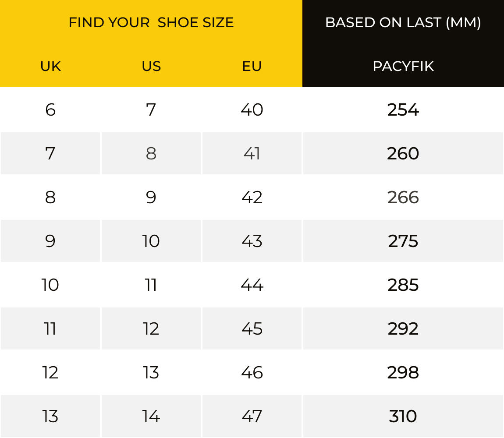
Task: Click the PACYFIK column header
Action: tap(403, 66)
